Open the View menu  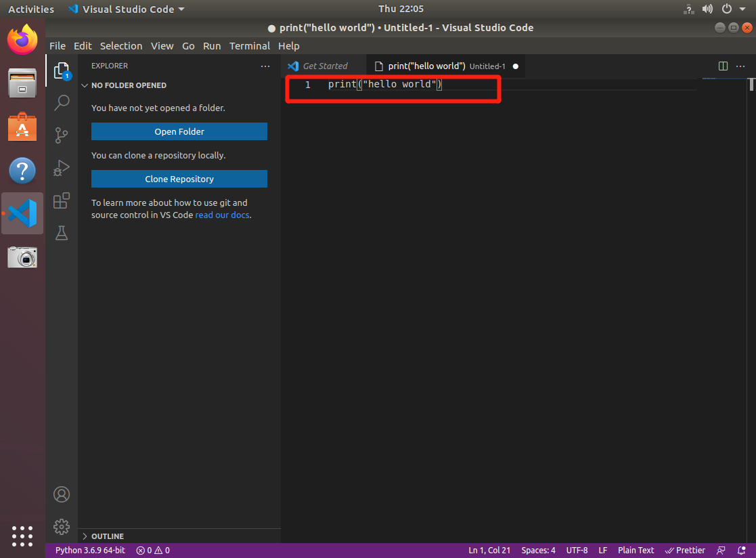pos(162,46)
